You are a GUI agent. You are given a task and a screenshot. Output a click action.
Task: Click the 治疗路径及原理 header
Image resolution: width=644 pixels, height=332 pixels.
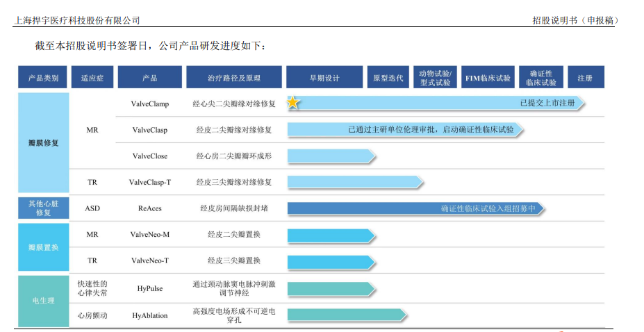[x=233, y=77]
